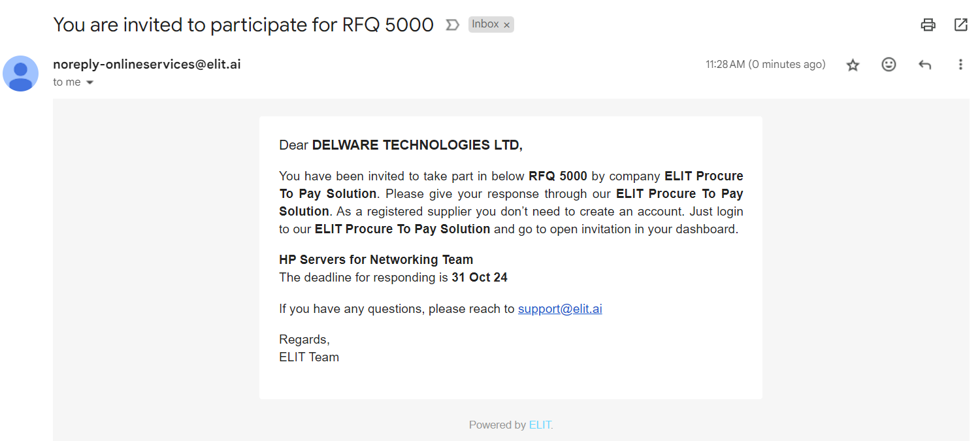980x441 pixels.
Task: Open the support@elit.ai email link
Action: (560, 308)
